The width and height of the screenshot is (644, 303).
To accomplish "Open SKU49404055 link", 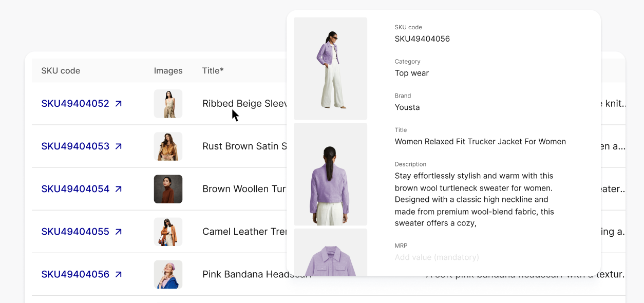I will 75,232.
